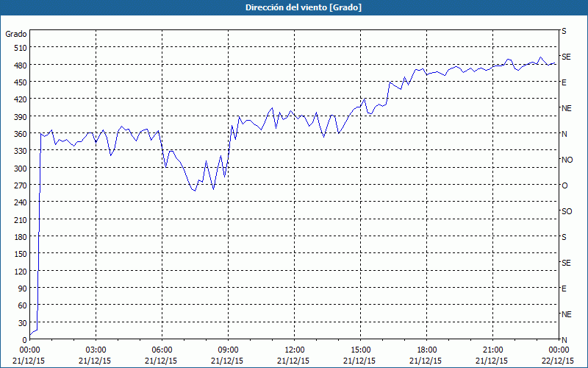Select the 30 y-axis value

[x=23, y=323]
